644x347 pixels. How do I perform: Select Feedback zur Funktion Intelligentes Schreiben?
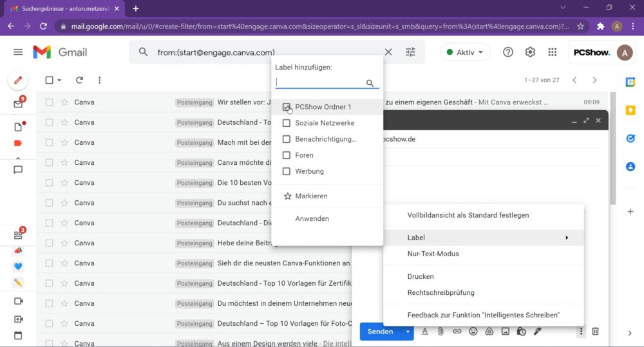(x=484, y=315)
